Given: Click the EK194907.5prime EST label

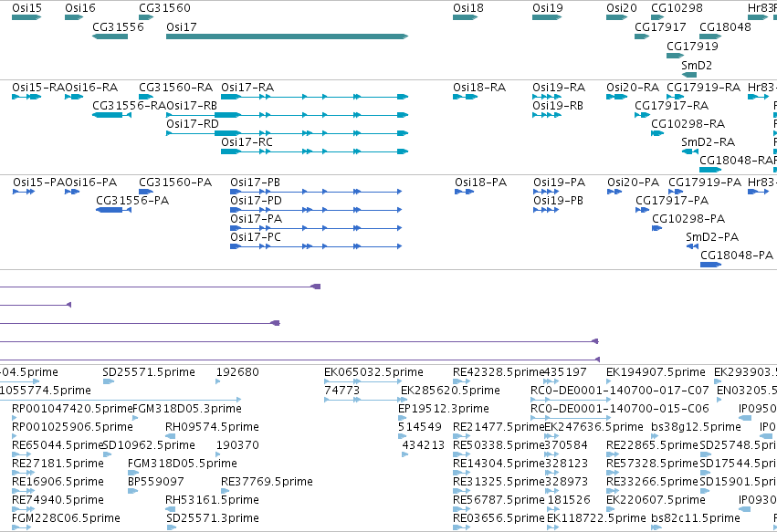Looking at the screenshot, I should click(x=656, y=372).
